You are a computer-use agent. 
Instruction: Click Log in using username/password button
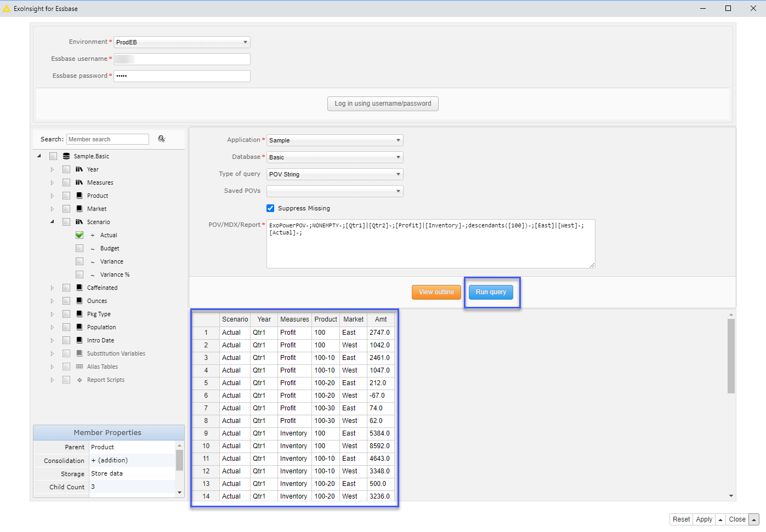click(x=383, y=104)
